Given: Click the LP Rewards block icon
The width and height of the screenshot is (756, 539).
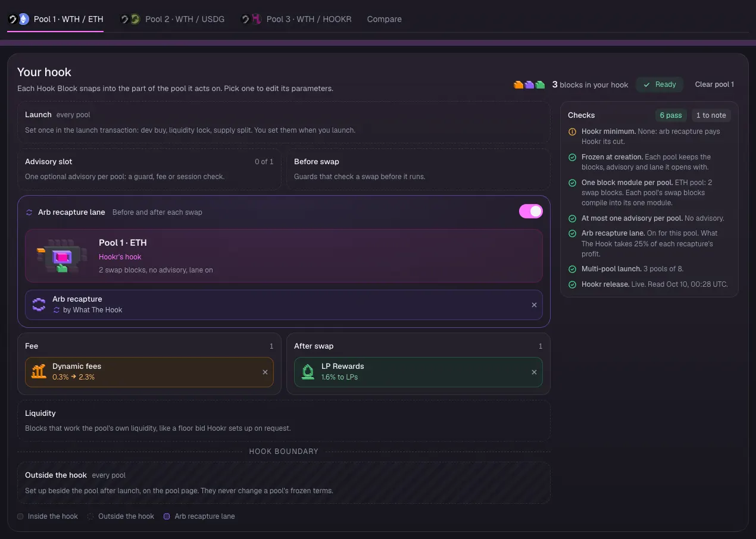Looking at the screenshot, I should point(308,372).
